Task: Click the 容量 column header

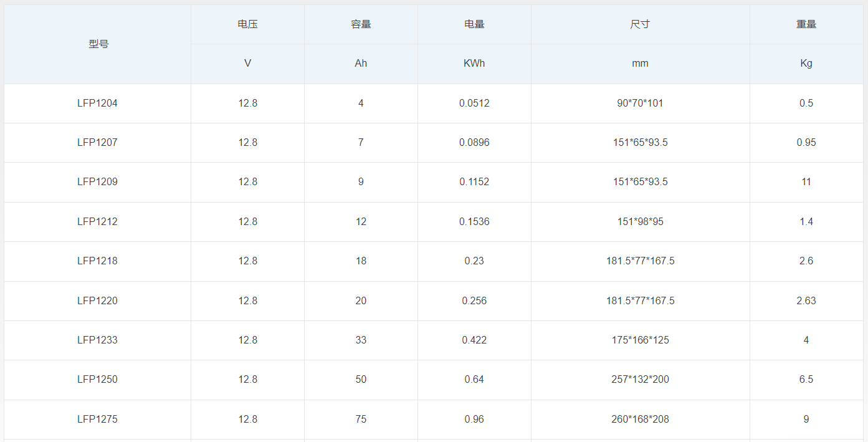Action: [361, 24]
